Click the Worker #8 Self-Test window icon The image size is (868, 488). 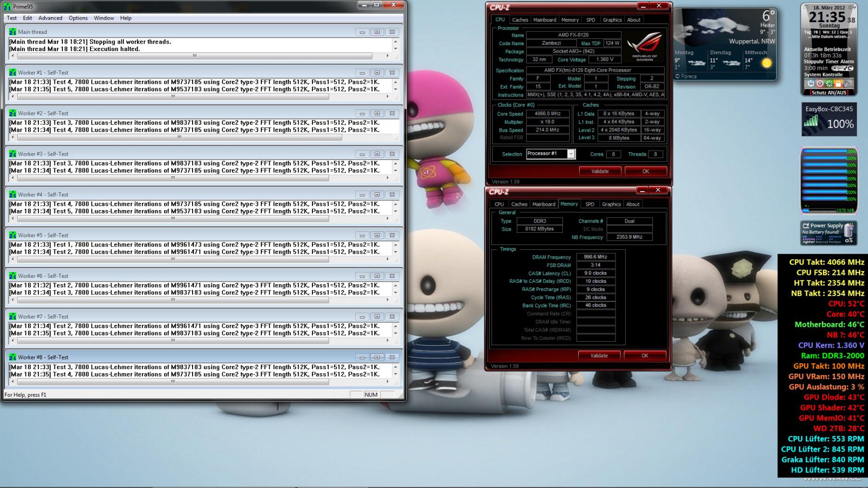click(12, 357)
